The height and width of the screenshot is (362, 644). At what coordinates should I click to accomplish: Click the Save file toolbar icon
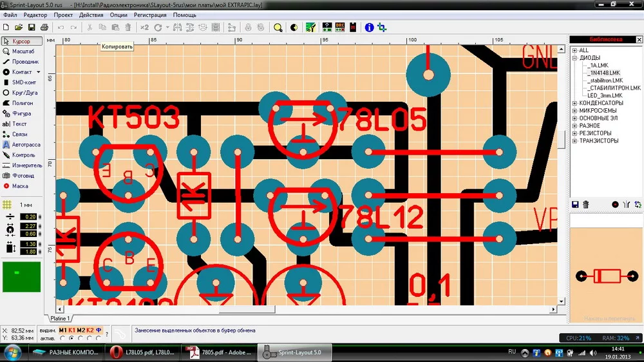(x=32, y=28)
